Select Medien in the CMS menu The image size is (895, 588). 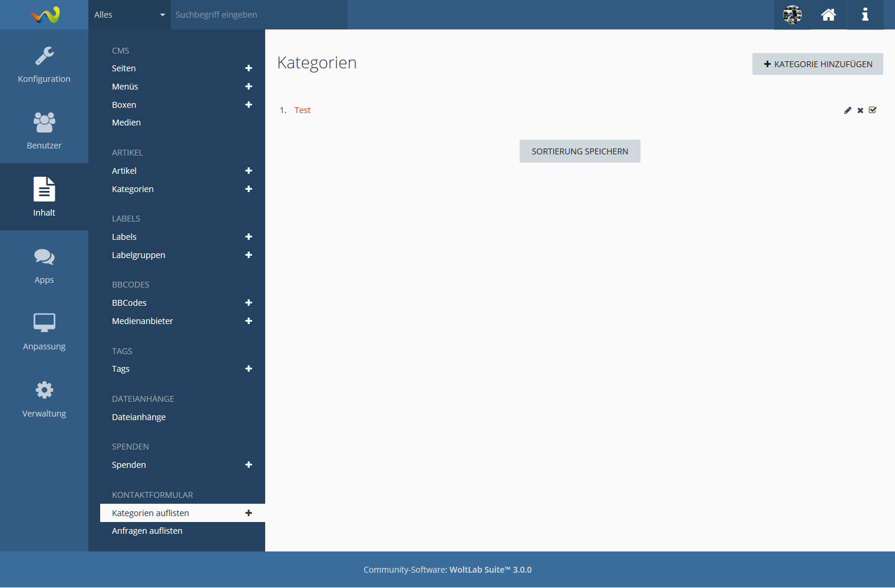126,123
